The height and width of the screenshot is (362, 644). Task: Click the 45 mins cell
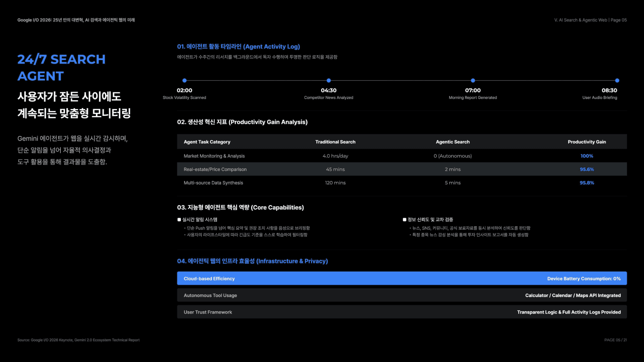(x=335, y=169)
